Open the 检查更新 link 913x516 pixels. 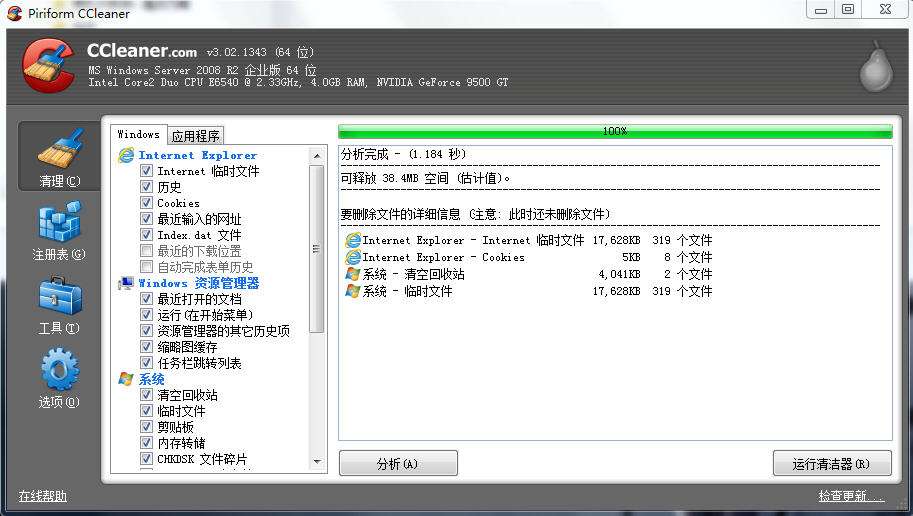coord(850,496)
